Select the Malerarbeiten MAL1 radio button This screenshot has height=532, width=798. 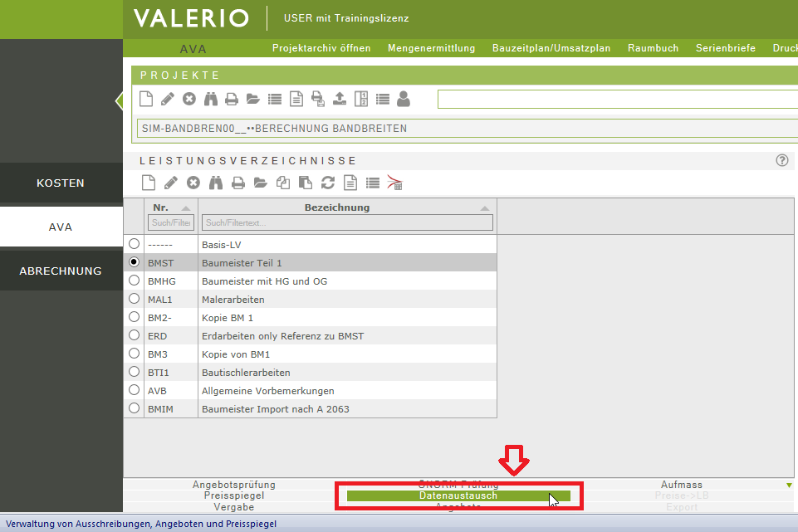[x=134, y=299]
